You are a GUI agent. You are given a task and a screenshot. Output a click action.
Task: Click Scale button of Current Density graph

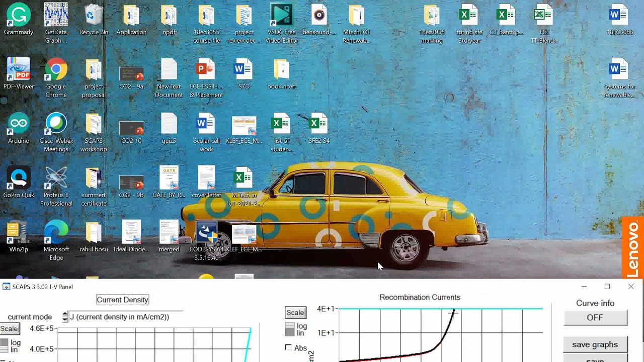tap(10, 329)
